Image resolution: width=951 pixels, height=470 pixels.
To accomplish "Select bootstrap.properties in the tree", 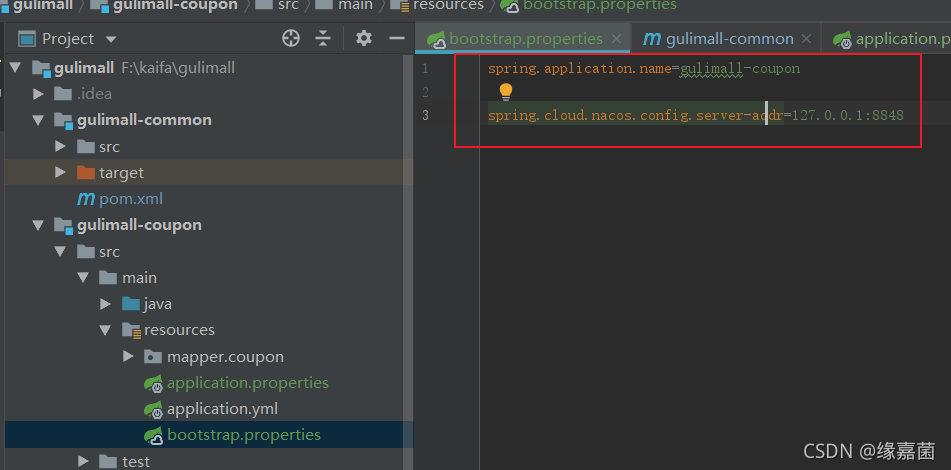I will pyautogui.click(x=244, y=435).
